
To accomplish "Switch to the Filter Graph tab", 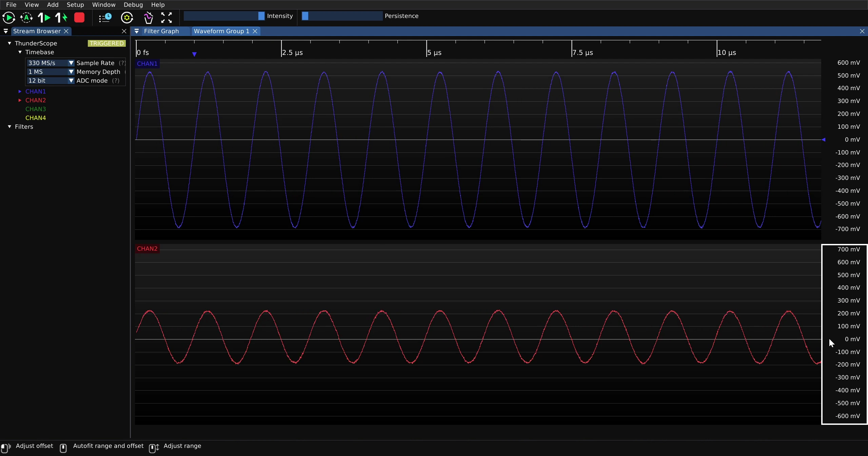I will [x=161, y=31].
